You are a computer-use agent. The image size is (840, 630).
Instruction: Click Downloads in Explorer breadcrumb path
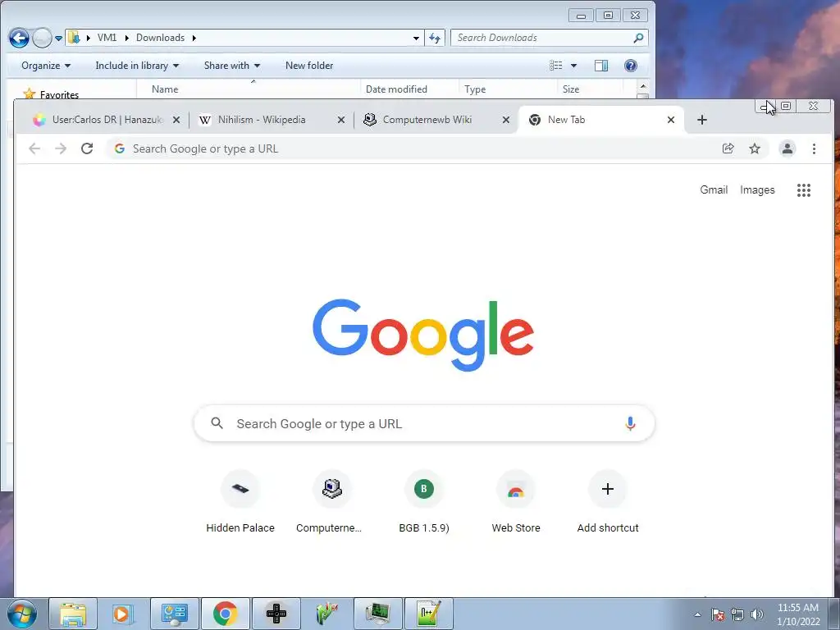tap(160, 38)
